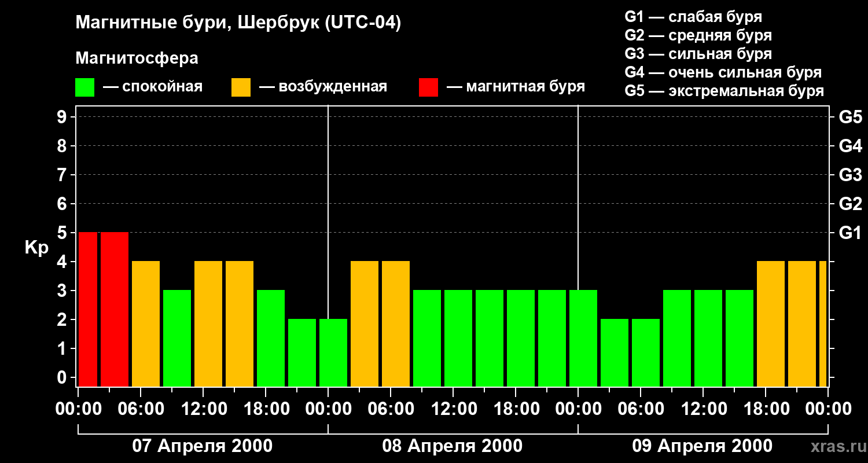Click the '18:00' label under 07 April

(266, 409)
